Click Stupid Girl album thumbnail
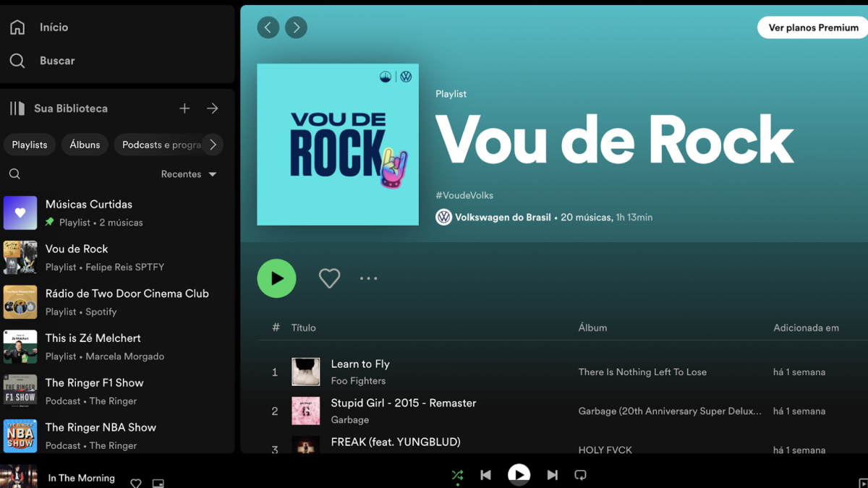 coord(306,411)
